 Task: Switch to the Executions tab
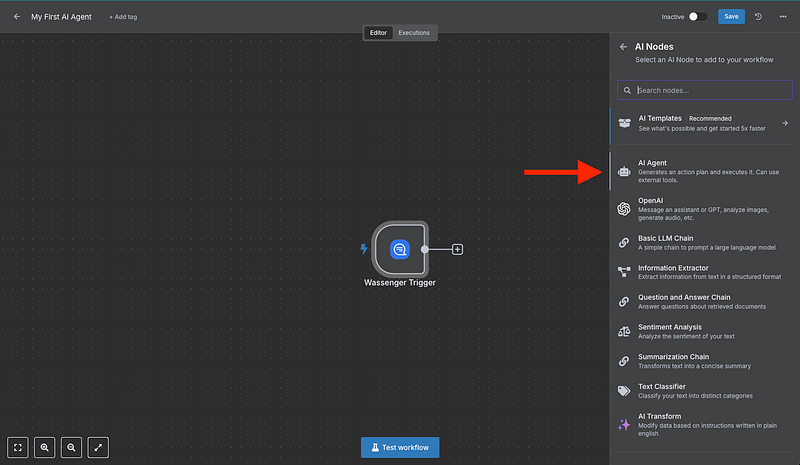pyautogui.click(x=414, y=33)
